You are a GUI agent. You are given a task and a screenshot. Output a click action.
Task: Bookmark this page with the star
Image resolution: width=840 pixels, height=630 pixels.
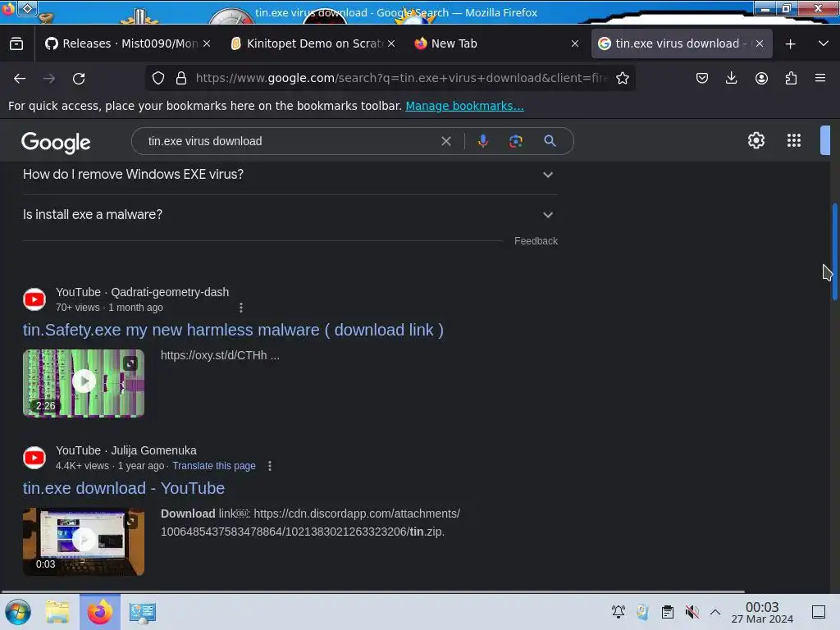pyautogui.click(x=622, y=78)
